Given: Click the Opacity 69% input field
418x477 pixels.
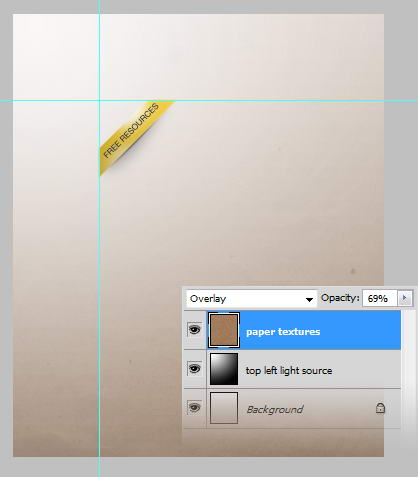Looking at the screenshot, I should [380, 298].
